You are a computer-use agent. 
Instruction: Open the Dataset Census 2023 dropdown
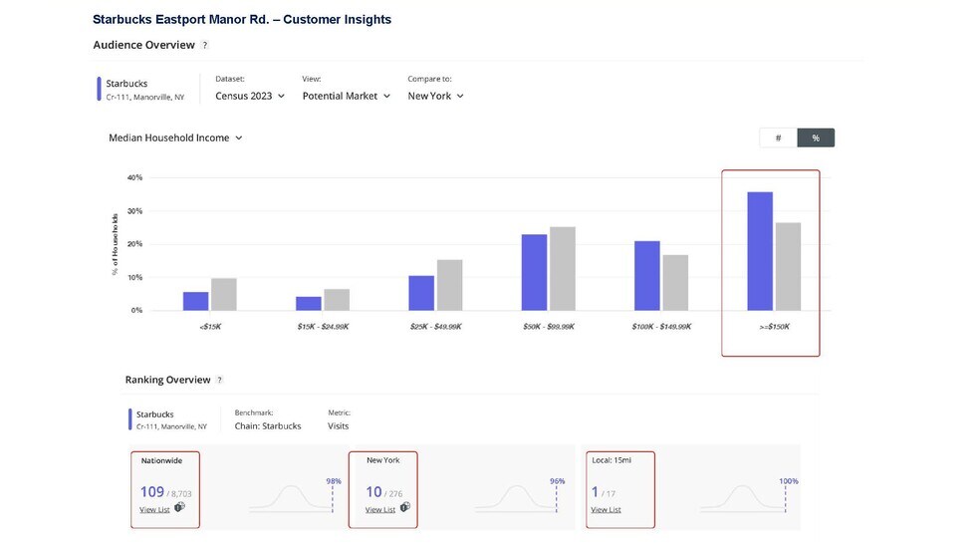click(250, 96)
